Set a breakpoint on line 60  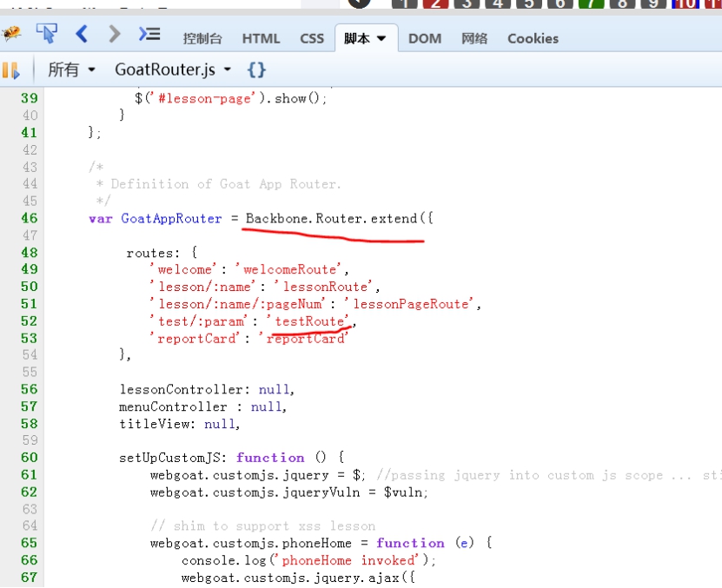point(29,458)
